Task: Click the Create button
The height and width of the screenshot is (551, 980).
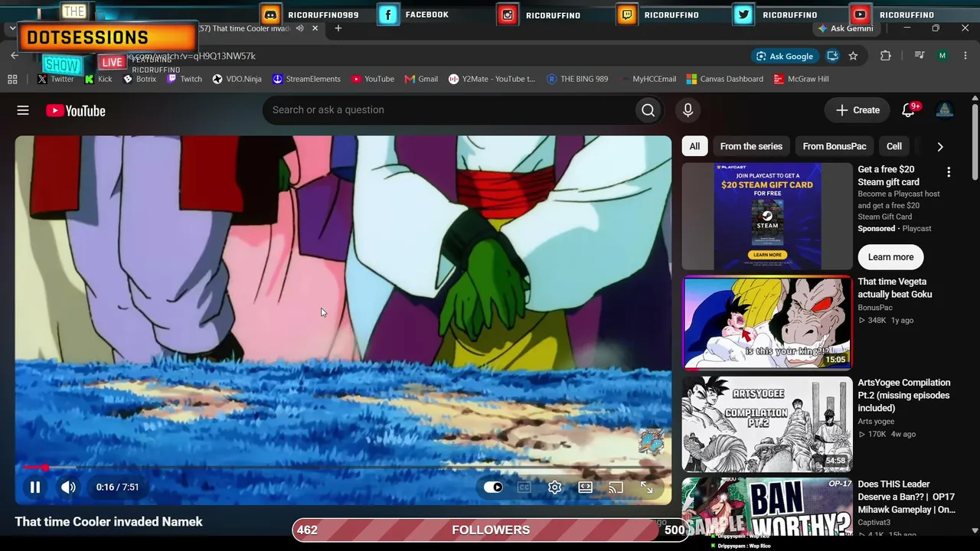Action: tap(857, 110)
